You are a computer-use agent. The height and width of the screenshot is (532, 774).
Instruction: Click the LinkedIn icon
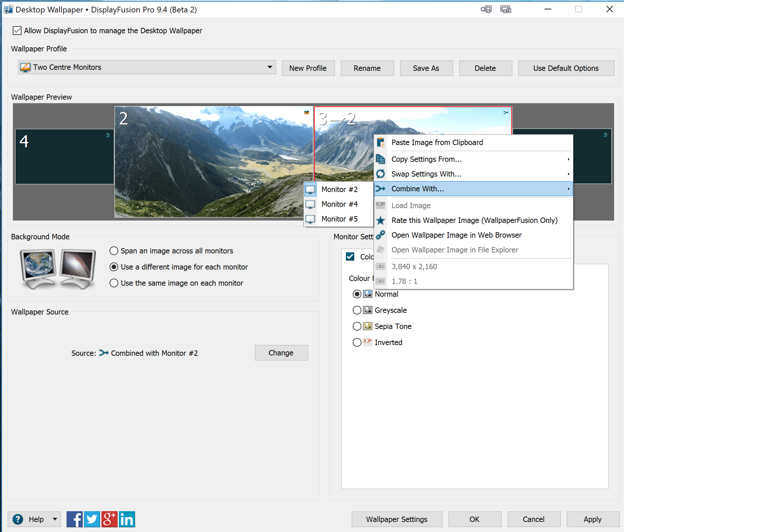pos(127,519)
